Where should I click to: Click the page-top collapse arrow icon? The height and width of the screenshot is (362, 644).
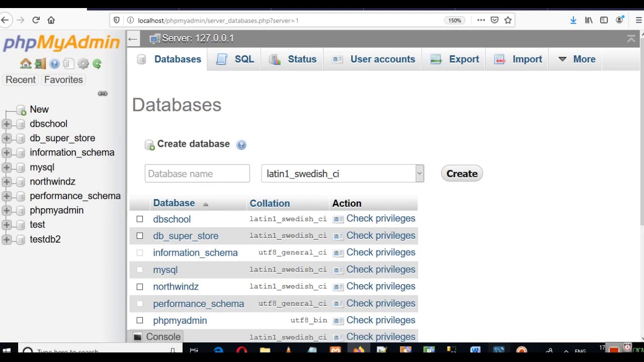coord(631,39)
